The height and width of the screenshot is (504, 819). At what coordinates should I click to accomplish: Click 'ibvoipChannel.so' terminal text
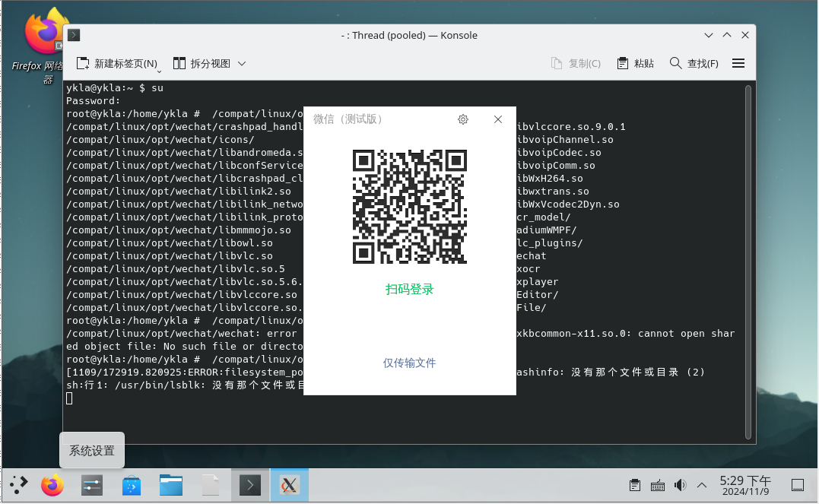tap(565, 140)
